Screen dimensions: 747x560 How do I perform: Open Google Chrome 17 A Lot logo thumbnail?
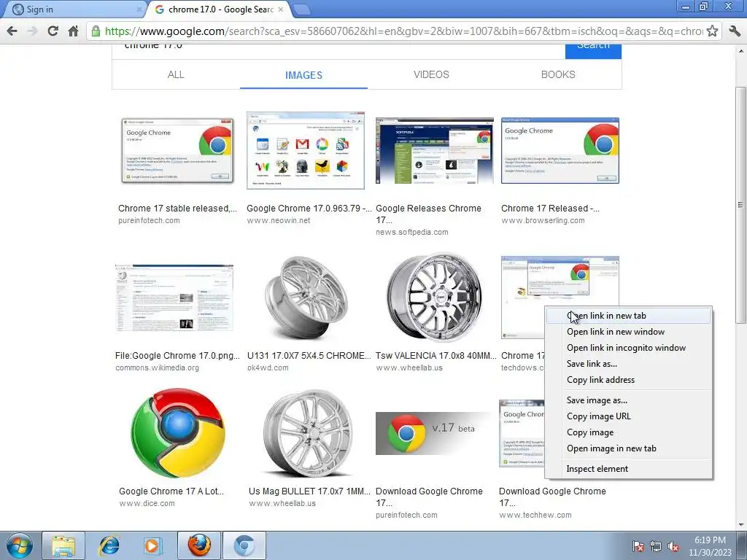pyautogui.click(x=178, y=433)
